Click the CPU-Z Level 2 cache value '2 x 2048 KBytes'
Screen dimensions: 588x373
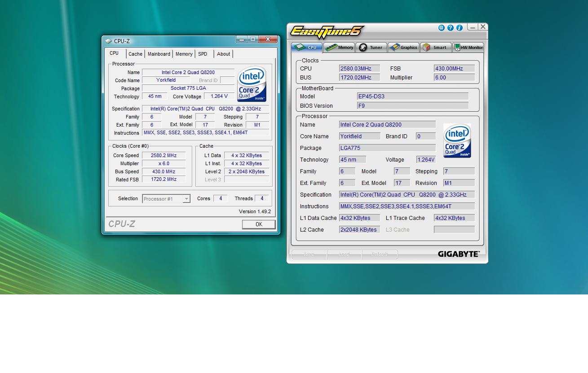(x=247, y=171)
